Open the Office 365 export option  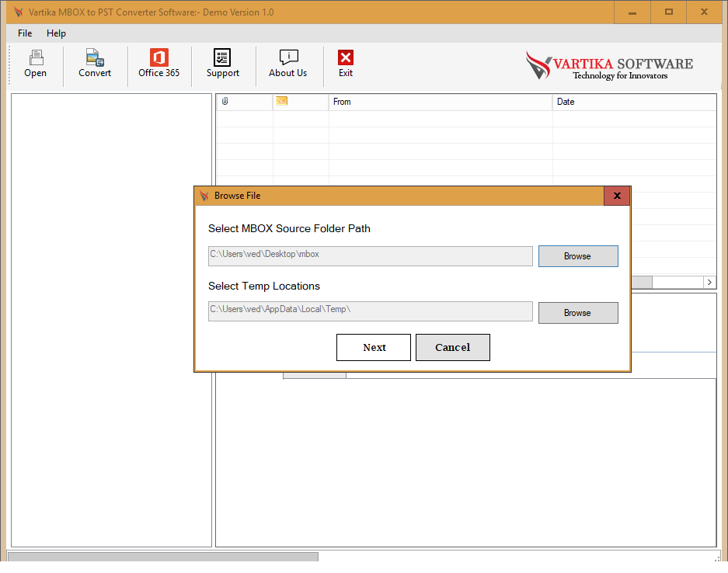[158, 64]
